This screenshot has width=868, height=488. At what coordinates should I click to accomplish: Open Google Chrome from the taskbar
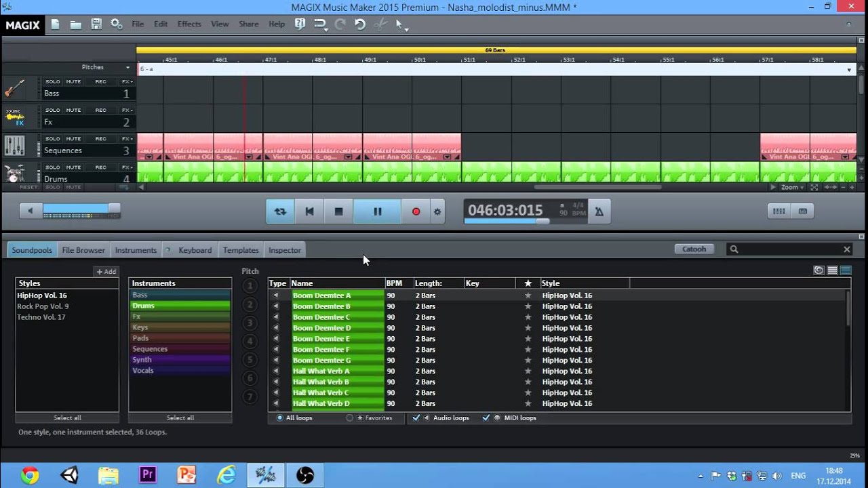click(30, 475)
